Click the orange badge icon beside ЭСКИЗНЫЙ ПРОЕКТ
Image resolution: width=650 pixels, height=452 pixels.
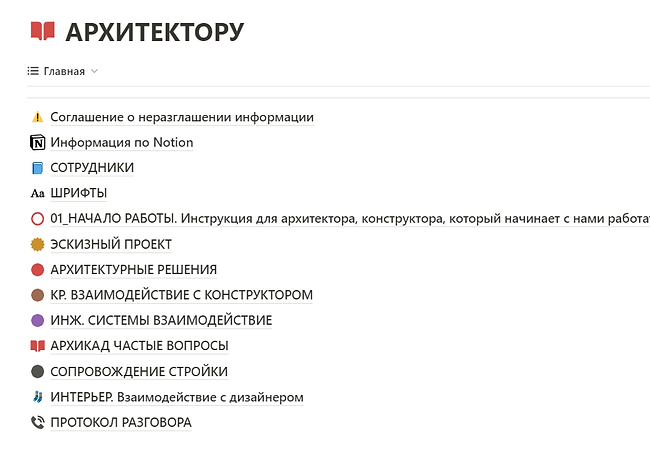(x=38, y=244)
